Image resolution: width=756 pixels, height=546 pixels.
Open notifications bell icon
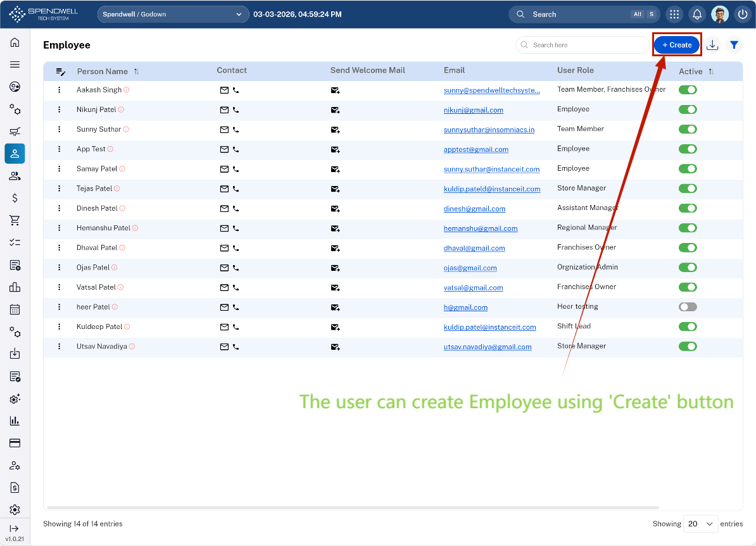697,15
